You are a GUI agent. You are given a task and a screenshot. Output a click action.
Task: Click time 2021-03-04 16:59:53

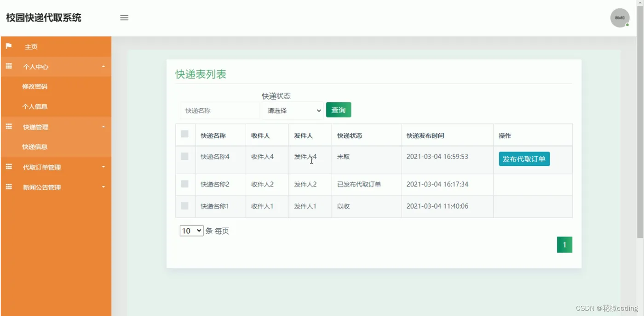[437, 157]
